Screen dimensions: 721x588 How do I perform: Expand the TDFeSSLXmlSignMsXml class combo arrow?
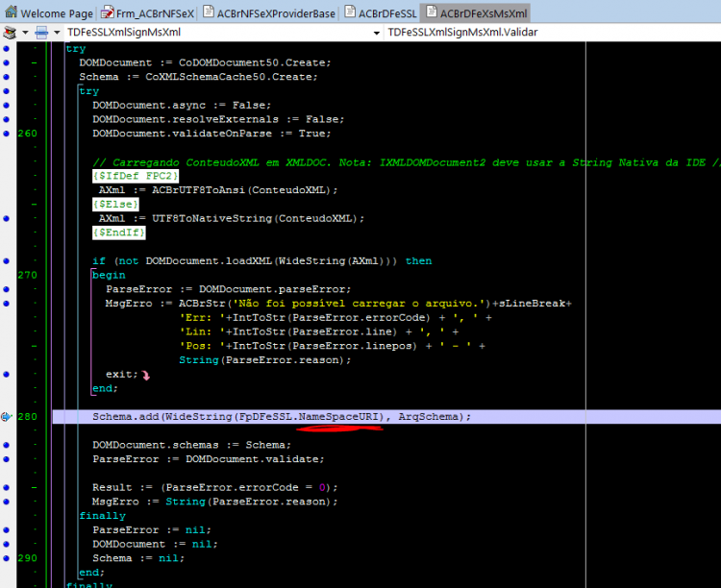click(376, 33)
